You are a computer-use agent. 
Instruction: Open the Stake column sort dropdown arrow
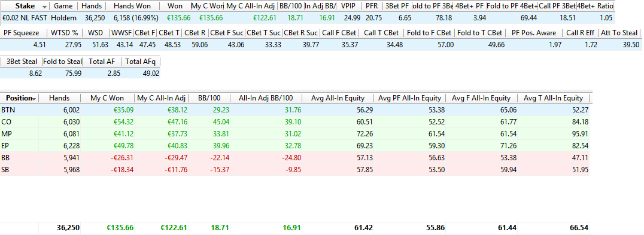(44, 7)
